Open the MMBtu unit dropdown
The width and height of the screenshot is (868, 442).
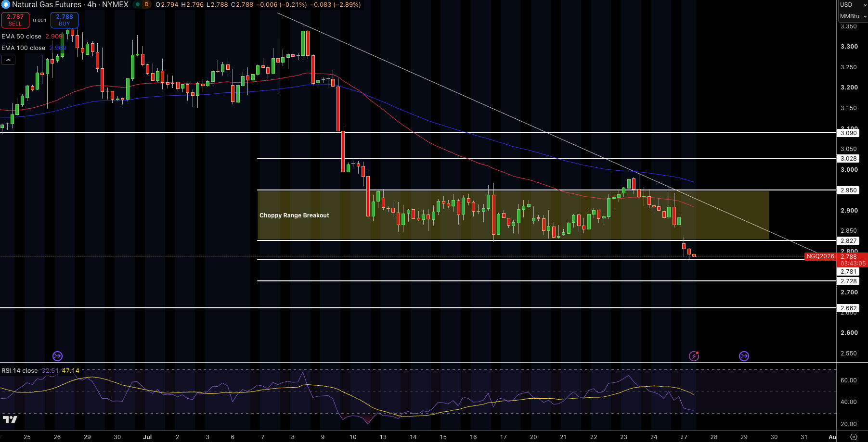tap(853, 16)
